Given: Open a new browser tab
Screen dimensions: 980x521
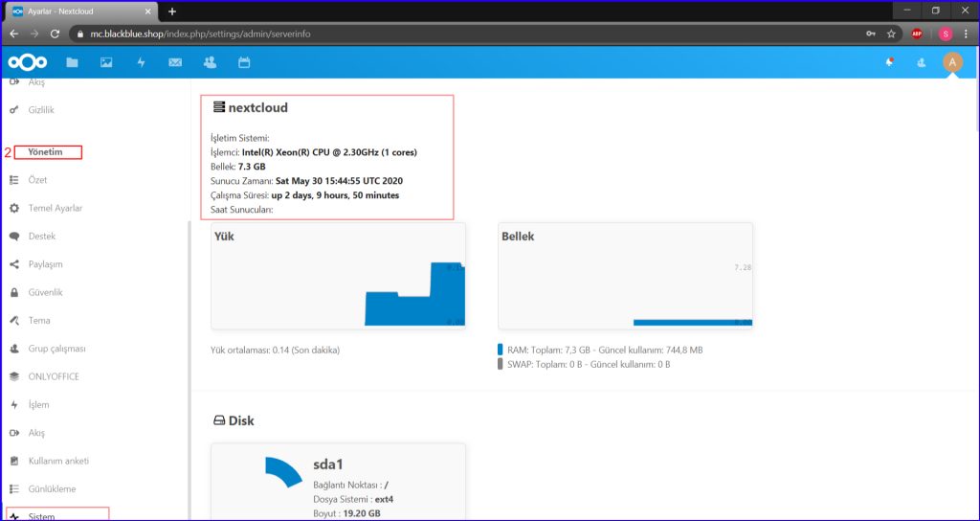Looking at the screenshot, I should click(x=172, y=11).
